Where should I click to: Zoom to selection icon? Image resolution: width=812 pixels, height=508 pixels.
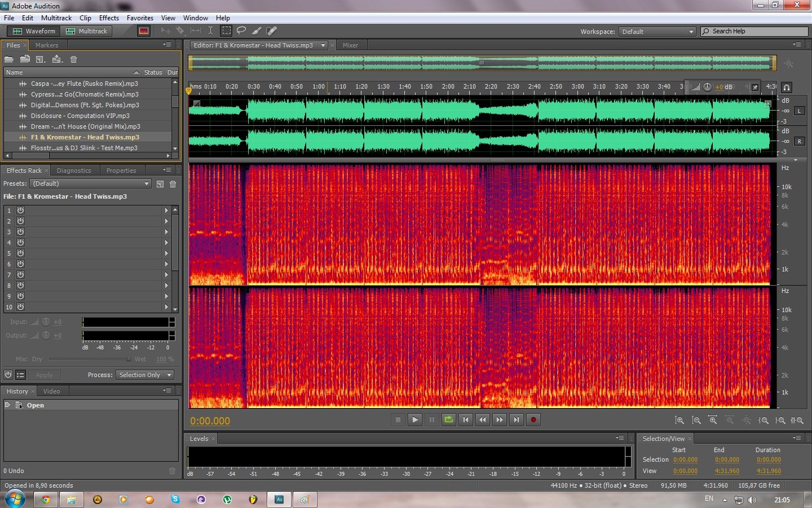(x=797, y=421)
